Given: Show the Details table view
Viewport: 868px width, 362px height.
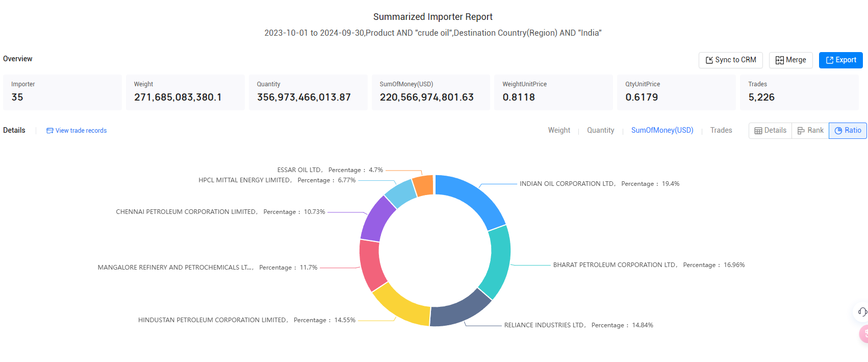Looking at the screenshot, I should point(770,131).
